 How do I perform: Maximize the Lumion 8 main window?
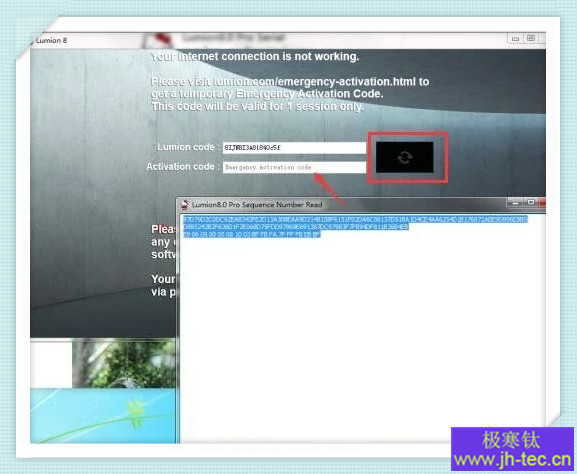pyautogui.click(x=531, y=38)
